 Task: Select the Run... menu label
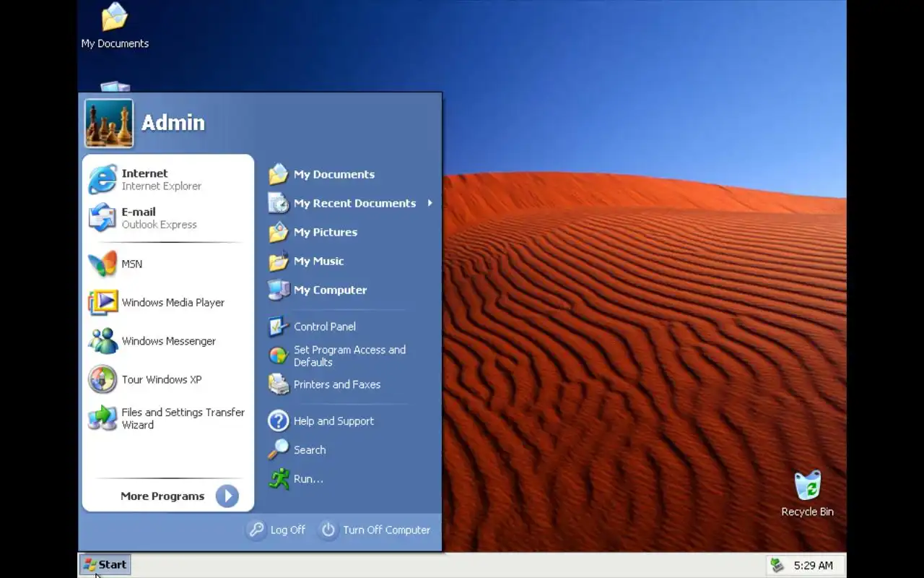click(308, 478)
